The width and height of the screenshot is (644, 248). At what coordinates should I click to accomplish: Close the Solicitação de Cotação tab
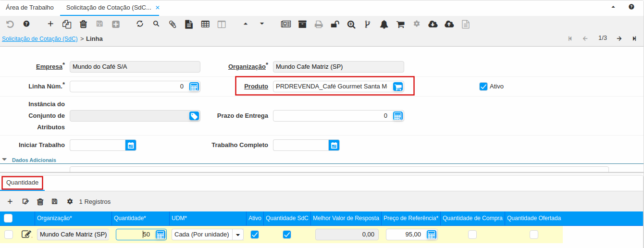pyautogui.click(x=158, y=8)
